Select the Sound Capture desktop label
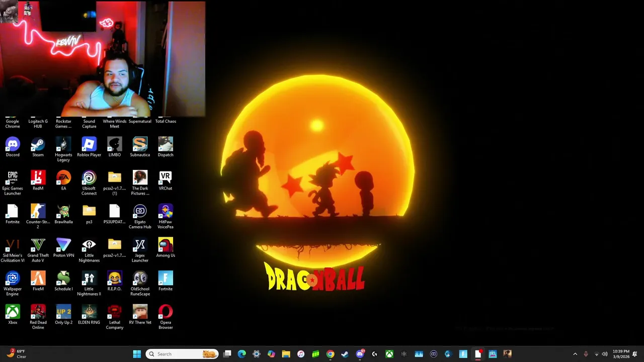This screenshot has height=362, width=644. [x=89, y=124]
